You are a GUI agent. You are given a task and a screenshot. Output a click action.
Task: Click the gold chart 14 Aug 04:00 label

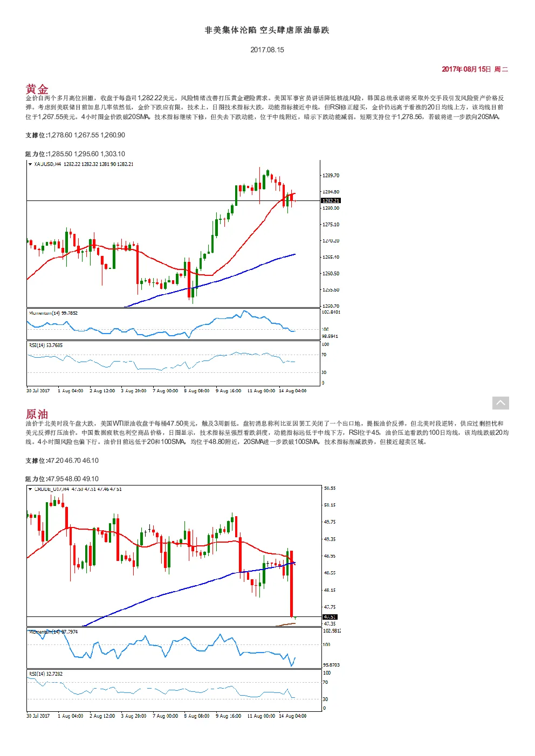[293, 391]
